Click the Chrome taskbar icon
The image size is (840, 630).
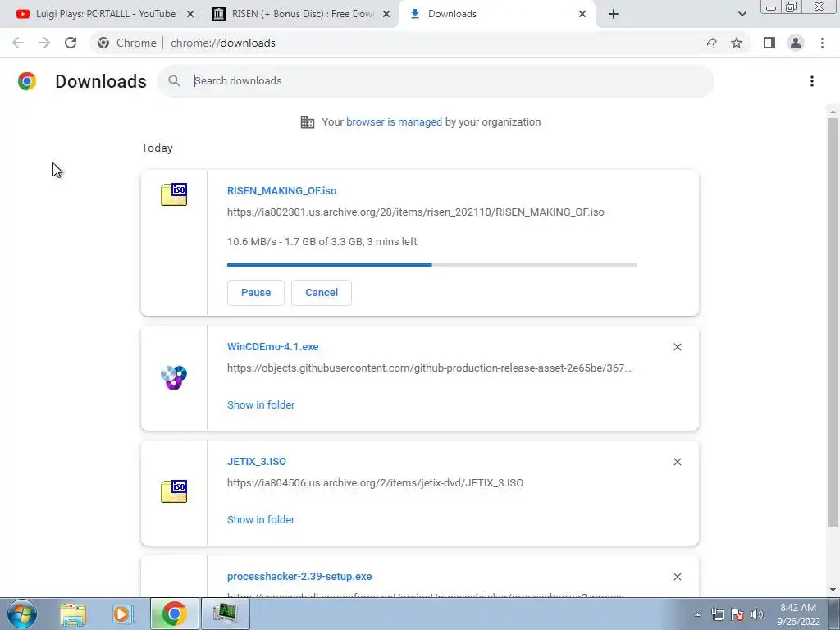(x=174, y=614)
